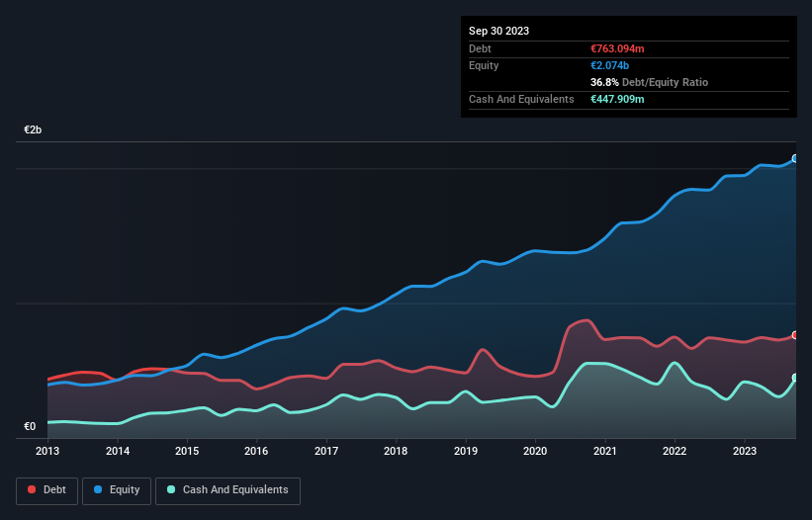Screen dimensions: 812x520
Task: Click the €0 y-axis label
Action: tap(30, 426)
